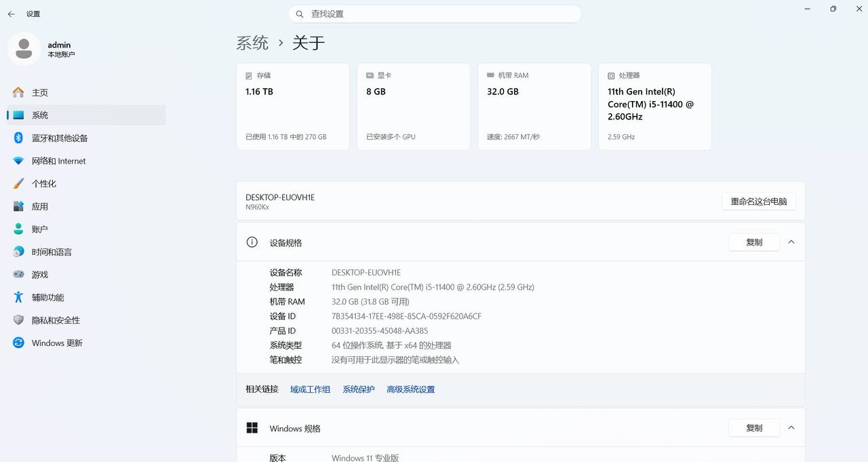Select 账户 in sidebar

pyautogui.click(x=86, y=229)
